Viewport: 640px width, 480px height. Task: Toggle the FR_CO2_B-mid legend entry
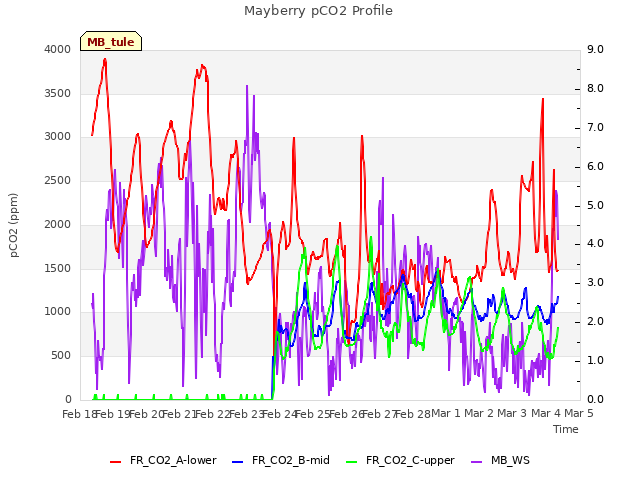pos(281,460)
